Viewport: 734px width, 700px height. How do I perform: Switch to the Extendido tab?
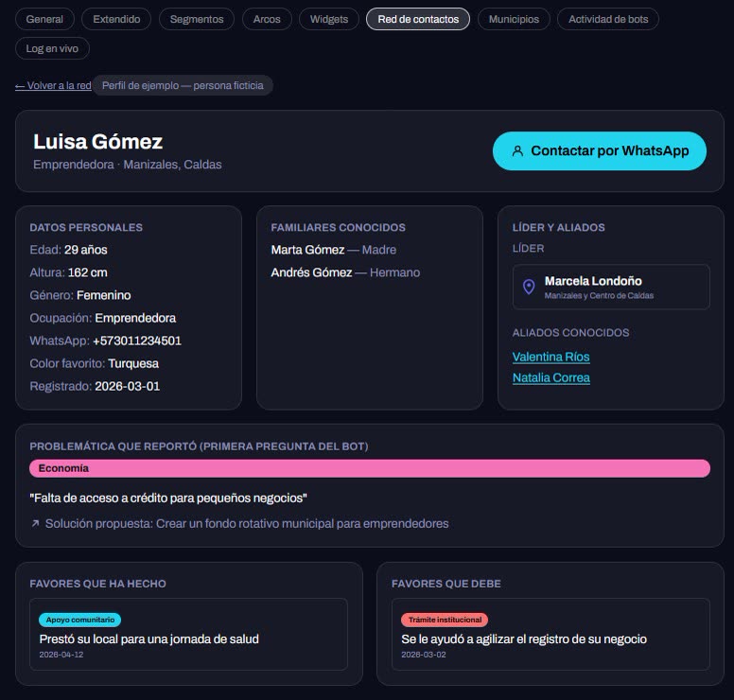point(116,19)
